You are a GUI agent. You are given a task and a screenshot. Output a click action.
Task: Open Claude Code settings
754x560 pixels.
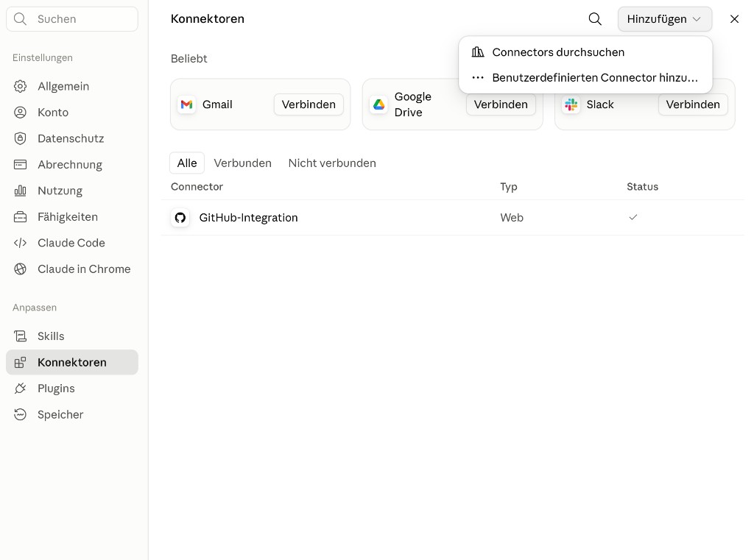click(72, 243)
